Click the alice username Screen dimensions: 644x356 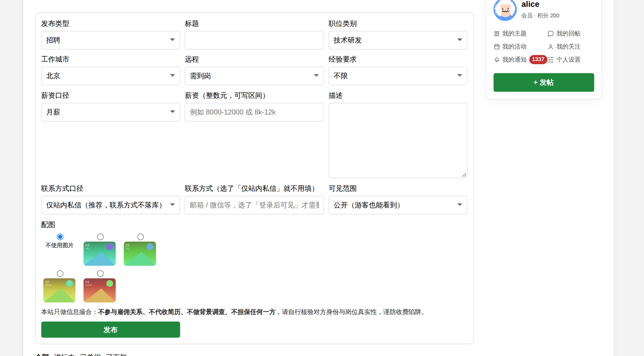tap(530, 5)
